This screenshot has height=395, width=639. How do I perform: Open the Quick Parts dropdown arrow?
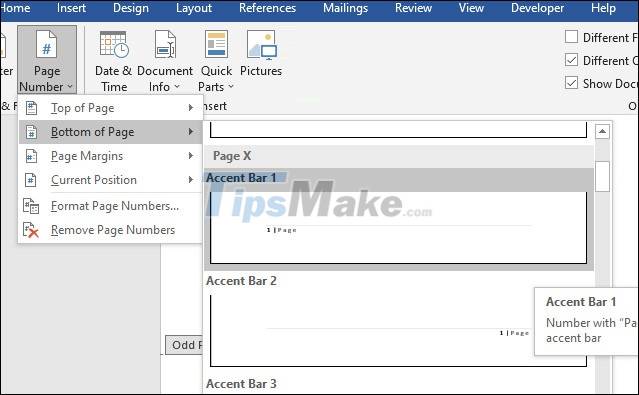231,87
